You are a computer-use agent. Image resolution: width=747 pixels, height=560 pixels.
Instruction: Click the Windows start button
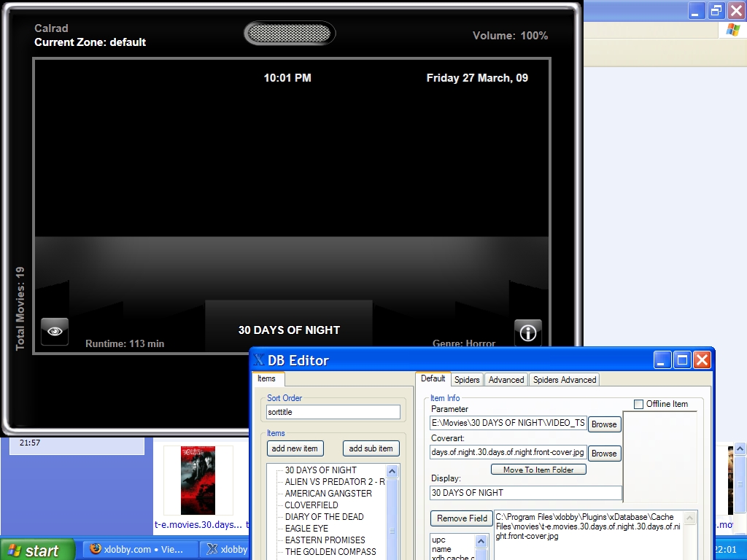38,550
